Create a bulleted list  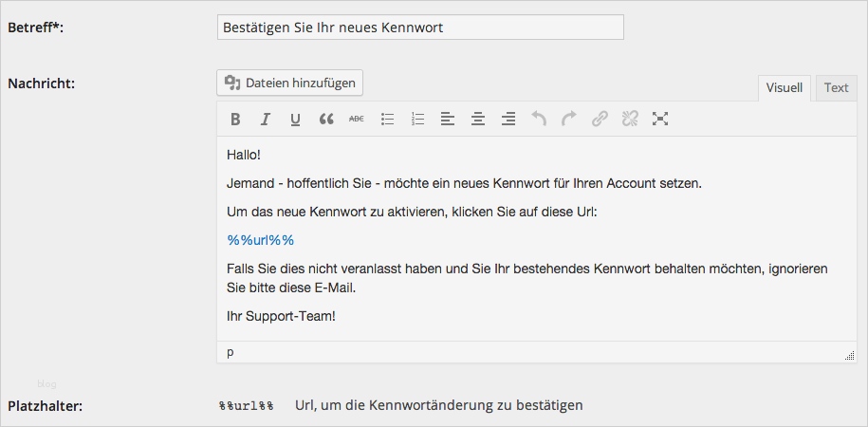tap(387, 120)
